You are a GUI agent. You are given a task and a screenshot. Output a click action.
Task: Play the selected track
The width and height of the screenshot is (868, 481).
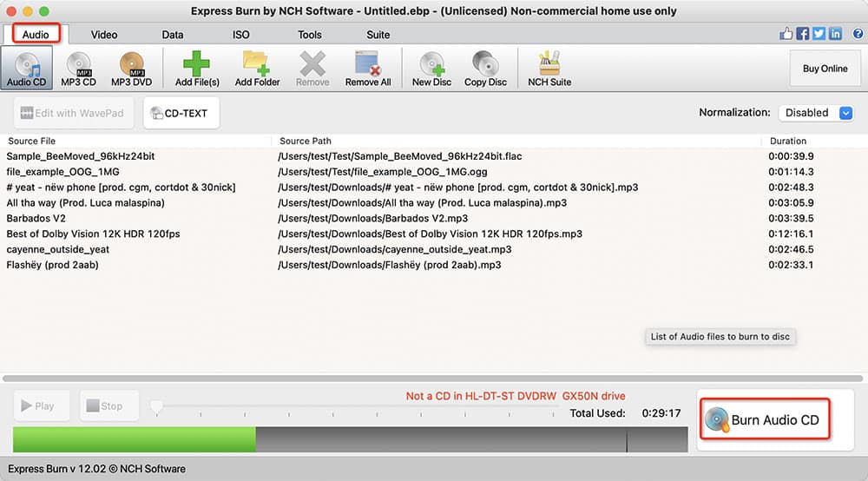(x=41, y=405)
